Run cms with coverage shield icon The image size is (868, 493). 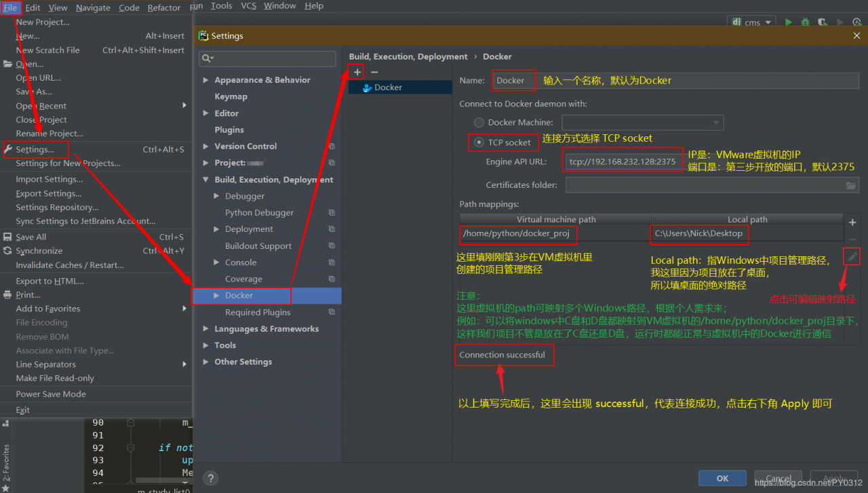click(822, 22)
